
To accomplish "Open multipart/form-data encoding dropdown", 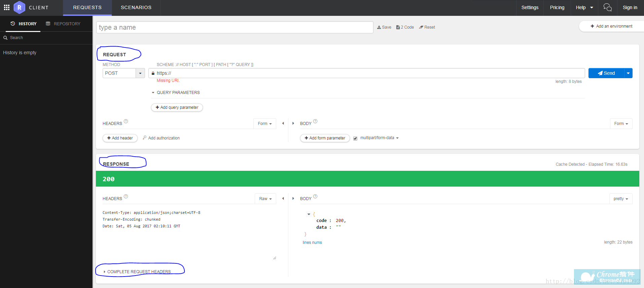I will (x=379, y=138).
